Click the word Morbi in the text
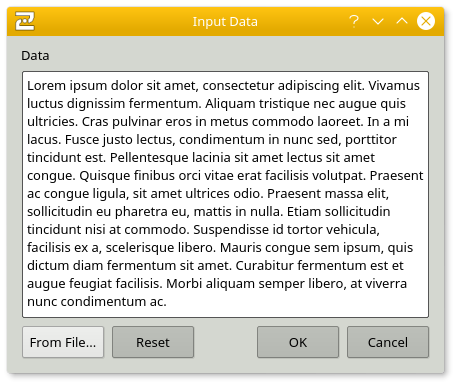This screenshot has height=386, width=457. [184, 284]
